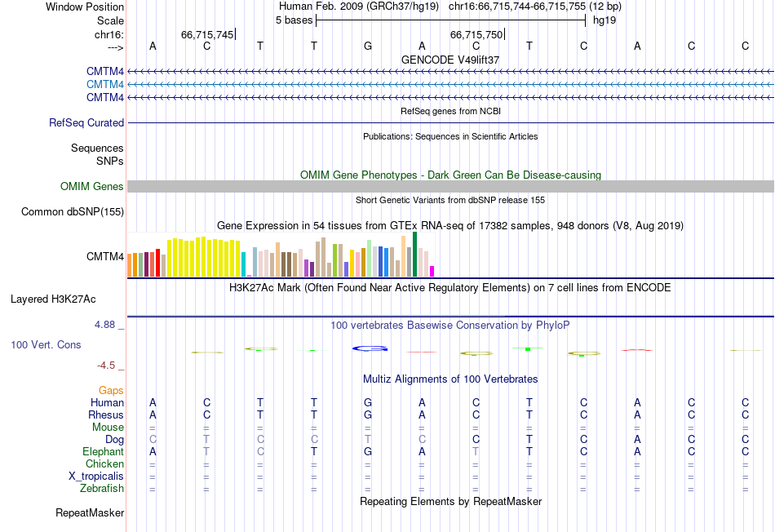Select the Rhesus alignment row label

point(106,415)
